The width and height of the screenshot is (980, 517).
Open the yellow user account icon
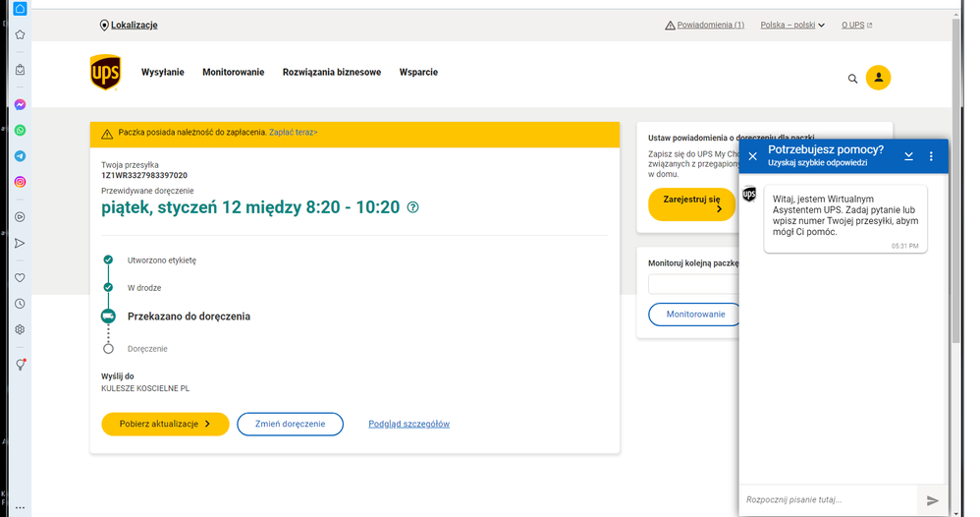click(x=878, y=78)
